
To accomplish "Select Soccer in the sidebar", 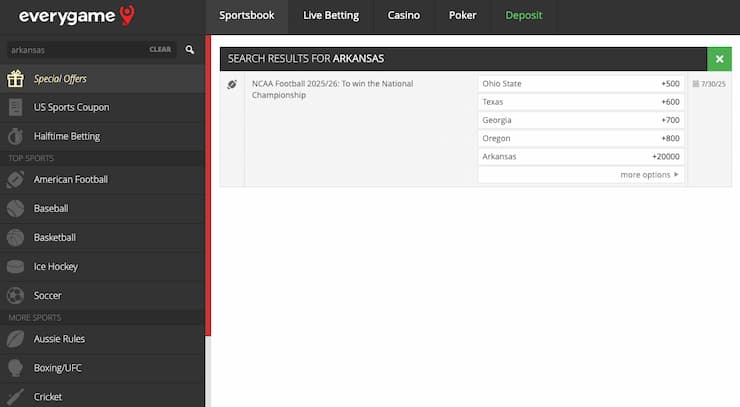I will (102, 296).
